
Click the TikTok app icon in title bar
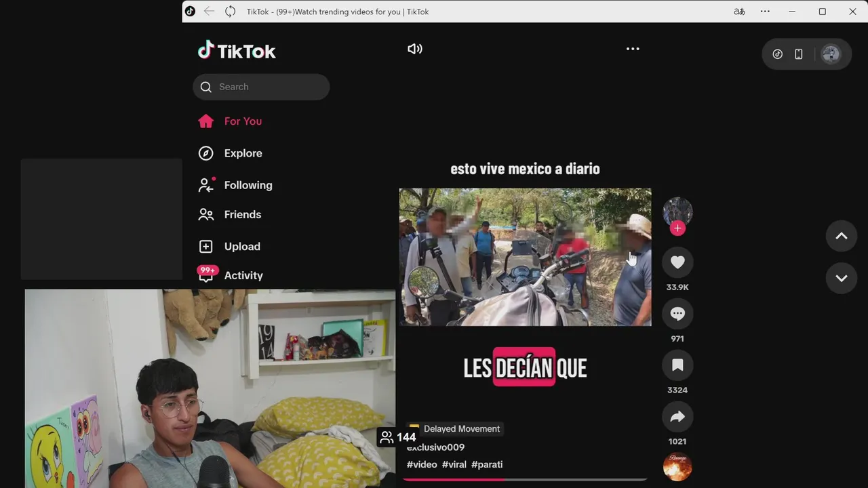(x=190, y=12)
